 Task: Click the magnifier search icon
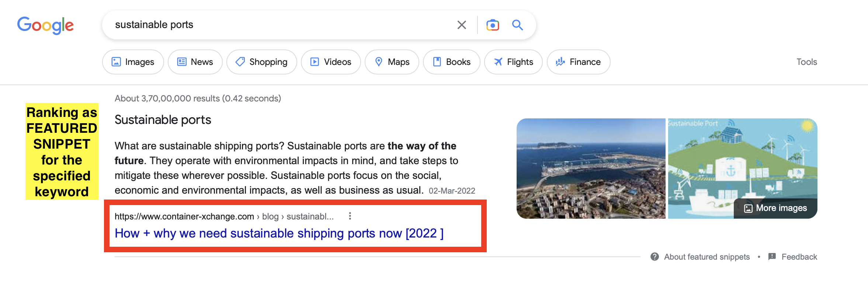pyautogui.click(x=517, y=25)
